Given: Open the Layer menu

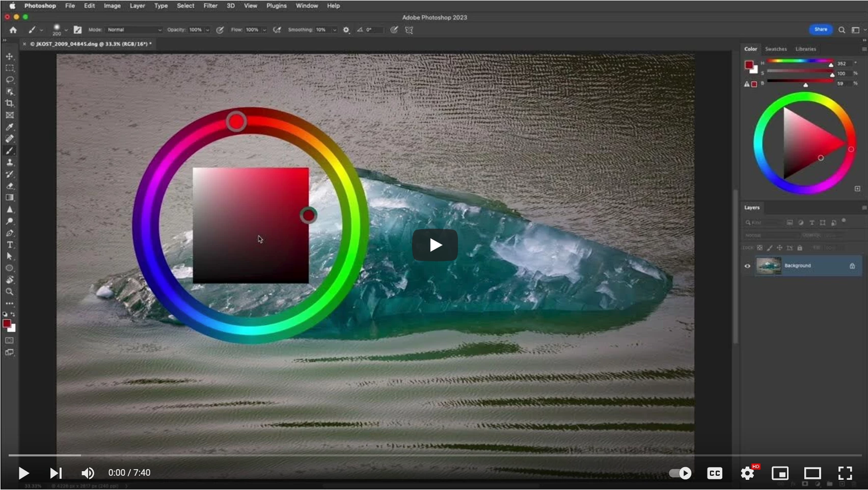Looking at the screenshot, I should point(138,6).
